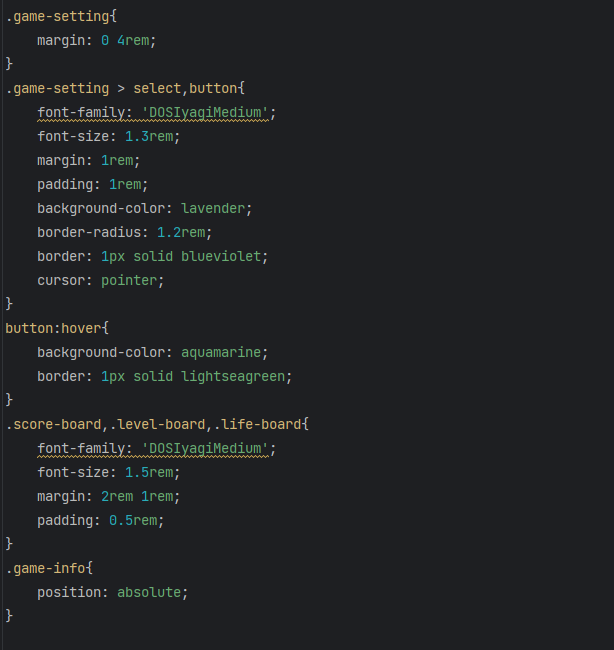Click the '.game-setting{' selector on the first line
The width and height of the screenshot is (614, 650).
[x=61, y=17]
